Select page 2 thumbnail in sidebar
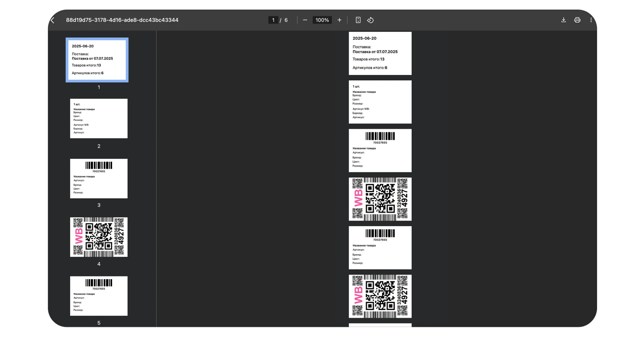The height and width of the screenshot is (337, 644). point(99,119)
